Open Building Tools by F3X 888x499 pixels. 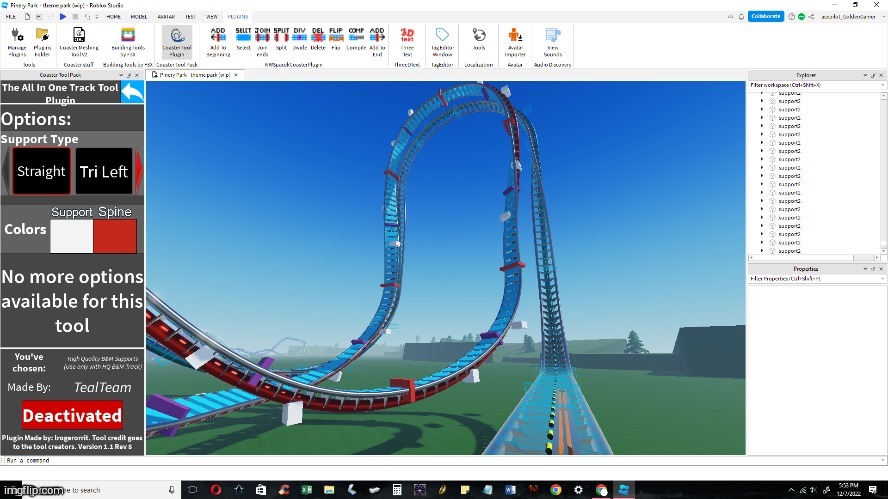tap(128, 42)
